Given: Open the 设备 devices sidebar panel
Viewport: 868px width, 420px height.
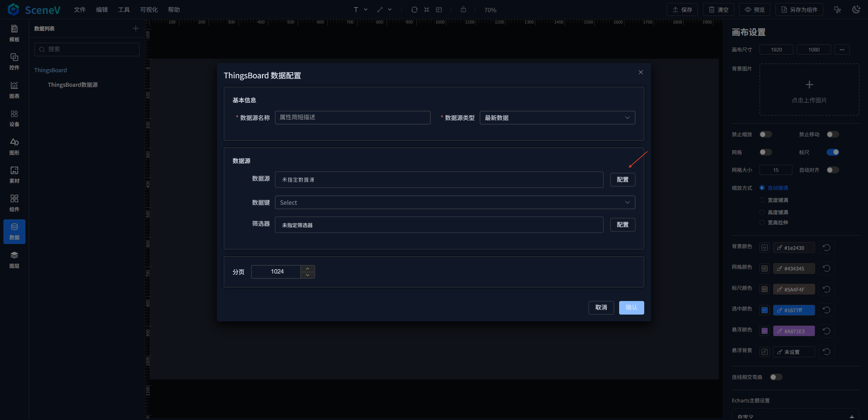Looking at the screenshot, I should (14, 118).
